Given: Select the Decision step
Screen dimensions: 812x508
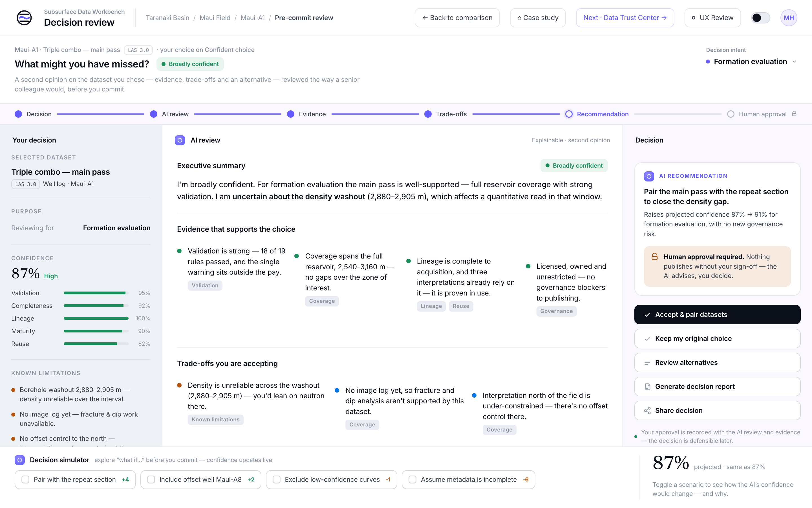Looking at the screenshot, I should click(x=33, y=114).
